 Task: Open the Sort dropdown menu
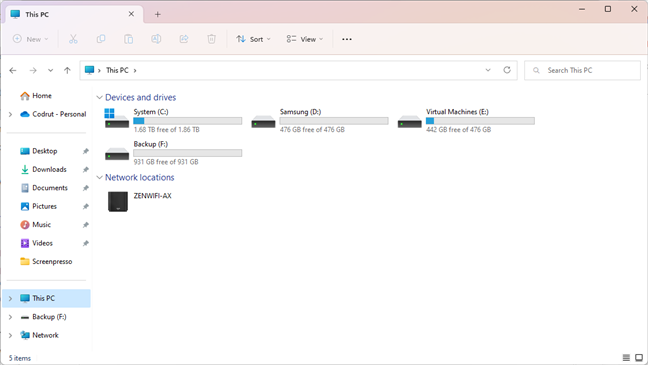[253, 39]
